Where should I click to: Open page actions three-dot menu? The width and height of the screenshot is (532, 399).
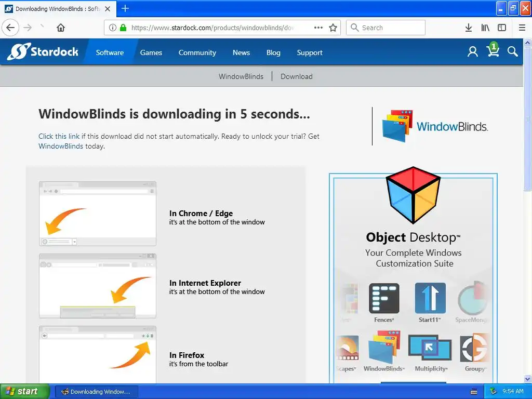click(x=318, y=28)
